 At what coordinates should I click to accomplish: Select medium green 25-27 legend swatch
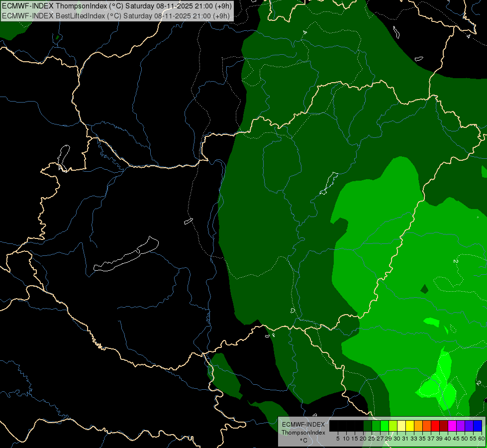point(376,426)
